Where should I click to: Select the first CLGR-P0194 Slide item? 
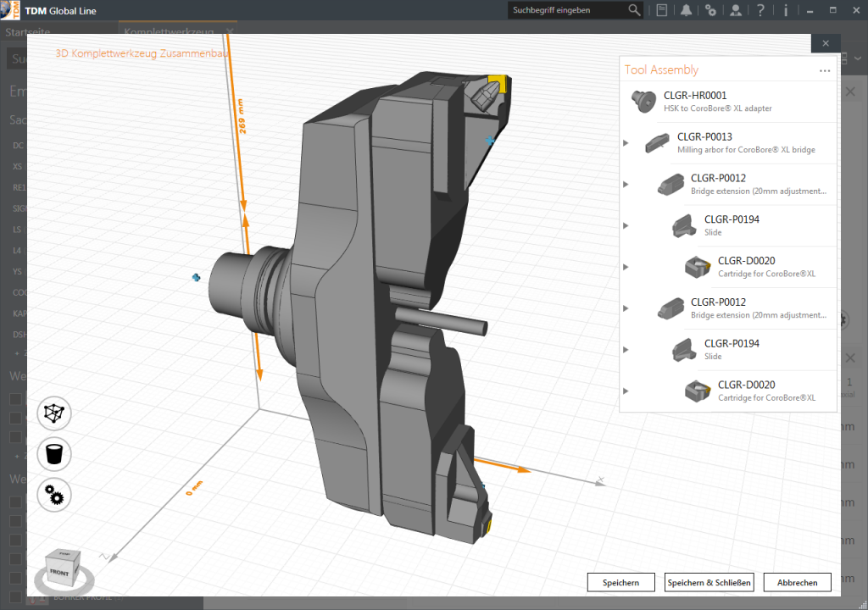pyautogui.click(x=728, y=226)
